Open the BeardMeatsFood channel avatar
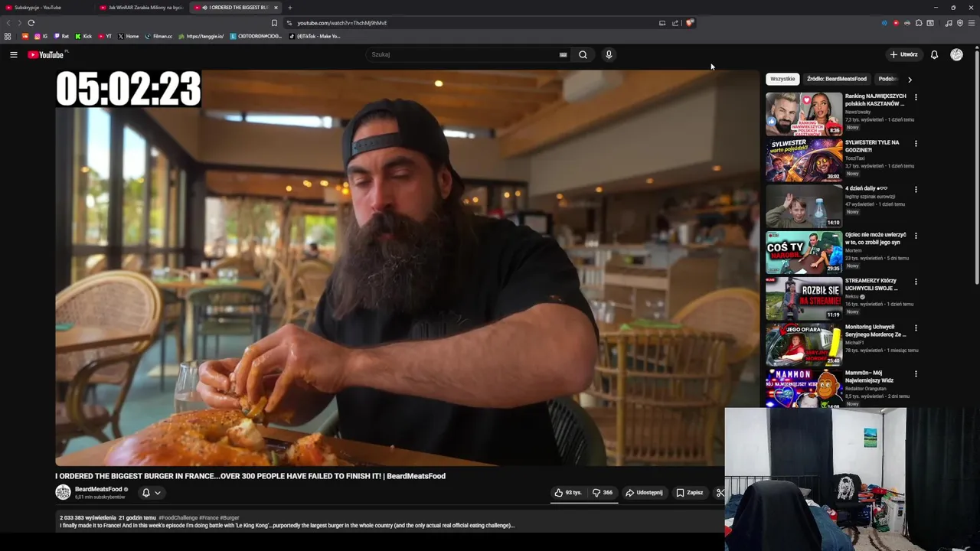 (63, 493)
